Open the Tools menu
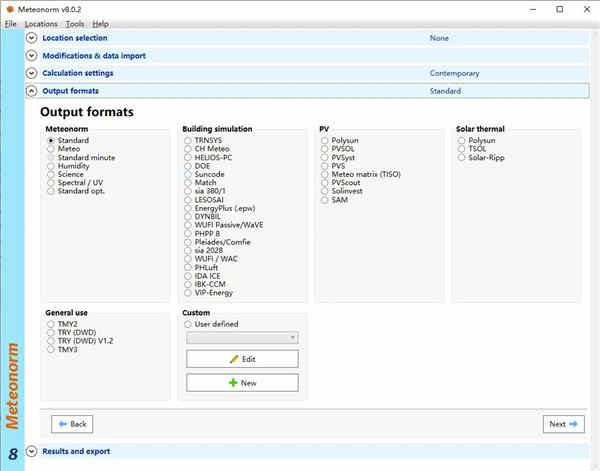 (x=75, y=24)
